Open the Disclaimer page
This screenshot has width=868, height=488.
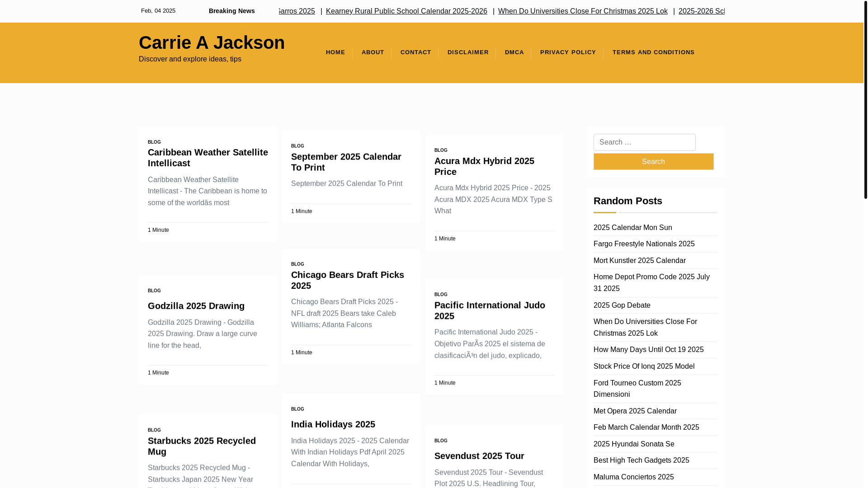[x=468, y=52]
